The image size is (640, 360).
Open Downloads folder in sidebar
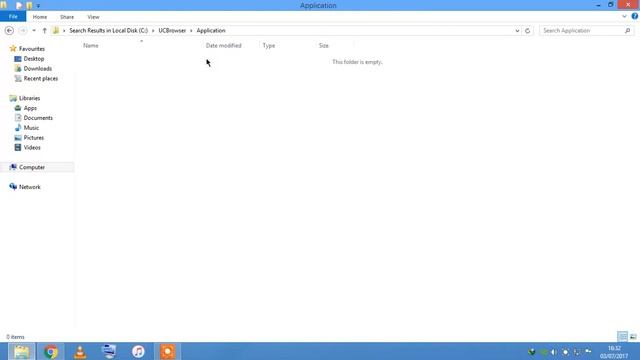pyautogui.click(x=38, y=69)
